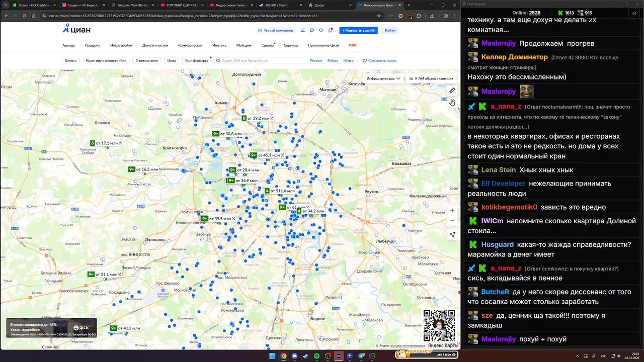
Task: Open the Ипотека menu item
Action: coord(219,45)
